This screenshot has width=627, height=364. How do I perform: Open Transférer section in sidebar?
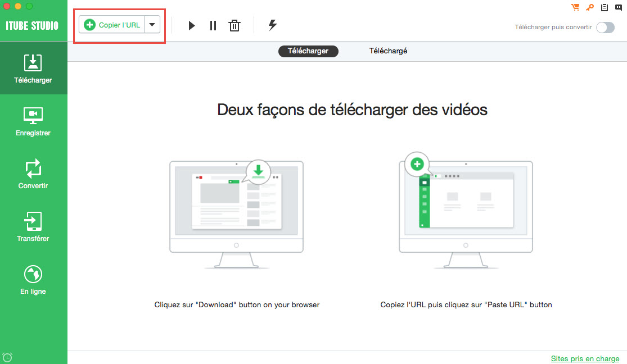pyautogui.click(x=33, y=226)
